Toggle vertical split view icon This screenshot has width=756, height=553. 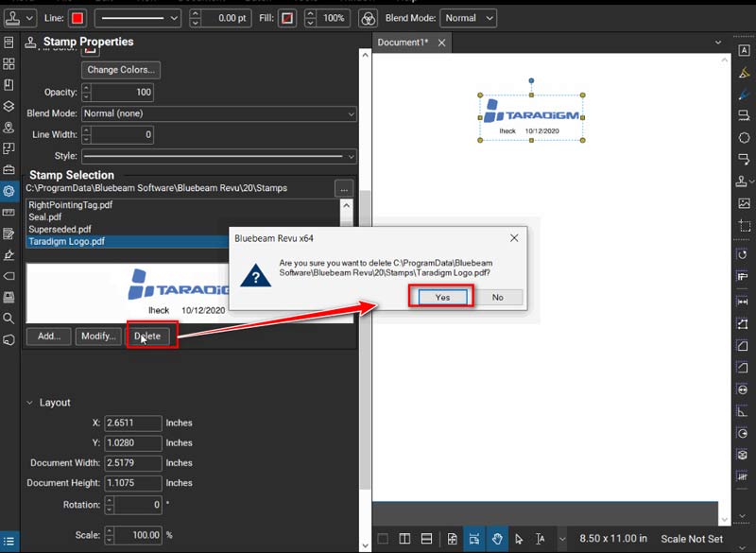(x=404, y=539)
